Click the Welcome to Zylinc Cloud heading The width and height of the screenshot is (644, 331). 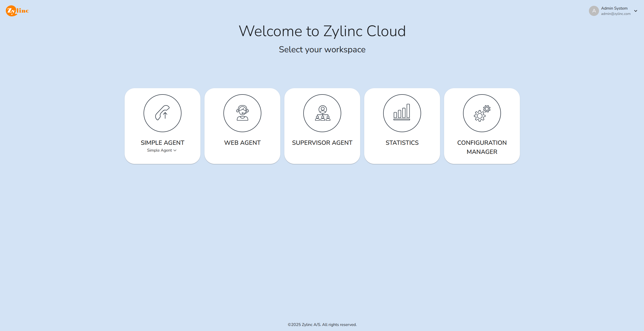tap(322, 31)
